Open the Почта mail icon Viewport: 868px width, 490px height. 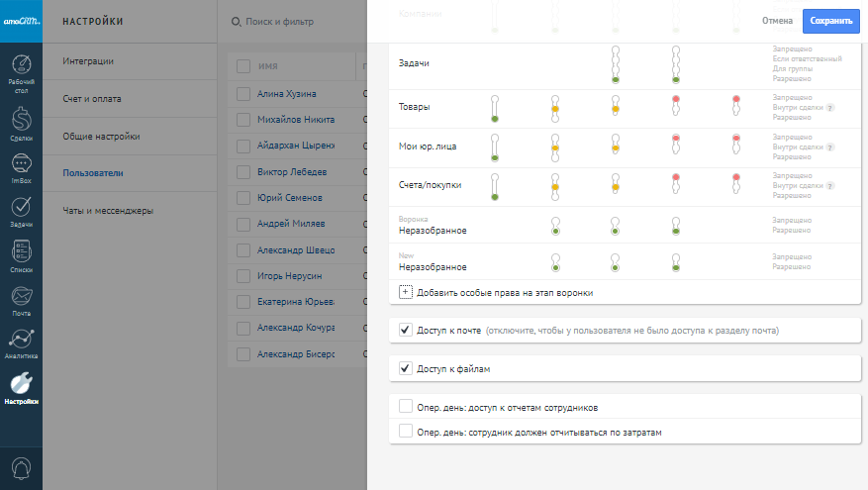coord(21,299)
